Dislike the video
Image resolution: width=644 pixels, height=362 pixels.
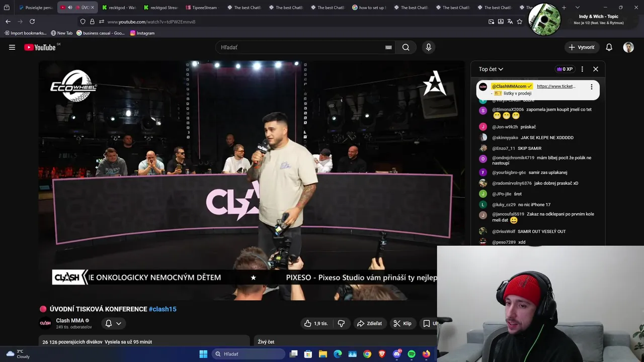pyautogui.click(x=341, y=323)
